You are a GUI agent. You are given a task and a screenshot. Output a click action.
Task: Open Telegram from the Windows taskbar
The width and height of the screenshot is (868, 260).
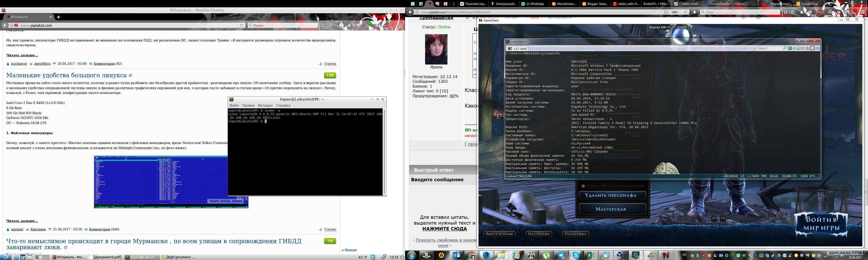pyautogui.click(x=561, y=255)
